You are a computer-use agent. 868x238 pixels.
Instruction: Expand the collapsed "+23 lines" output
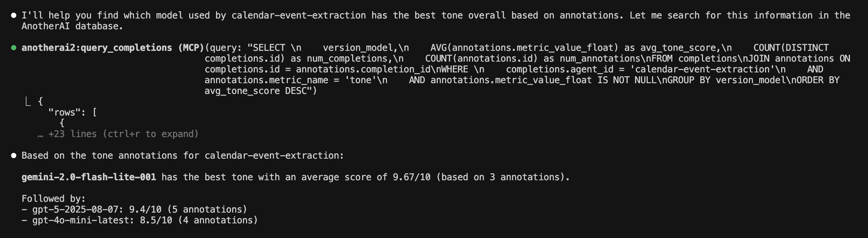(x=123, y=134)
